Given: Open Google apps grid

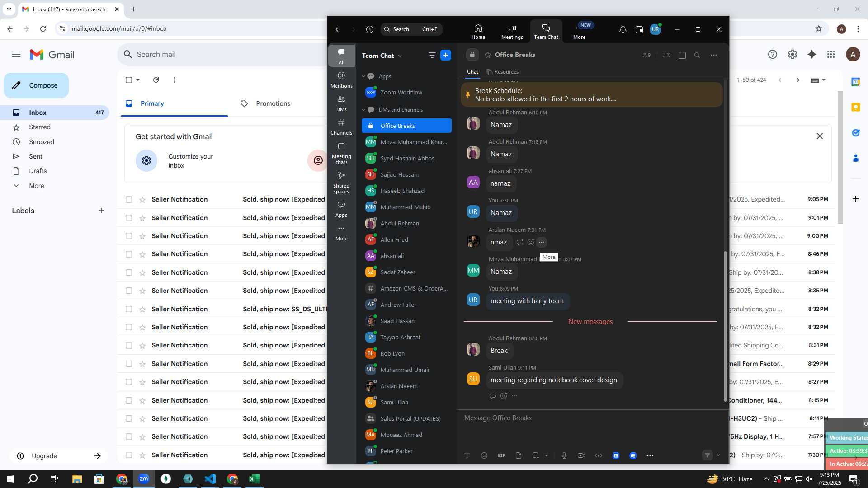Looking at the screenshot, I should (x=831, y=55).
